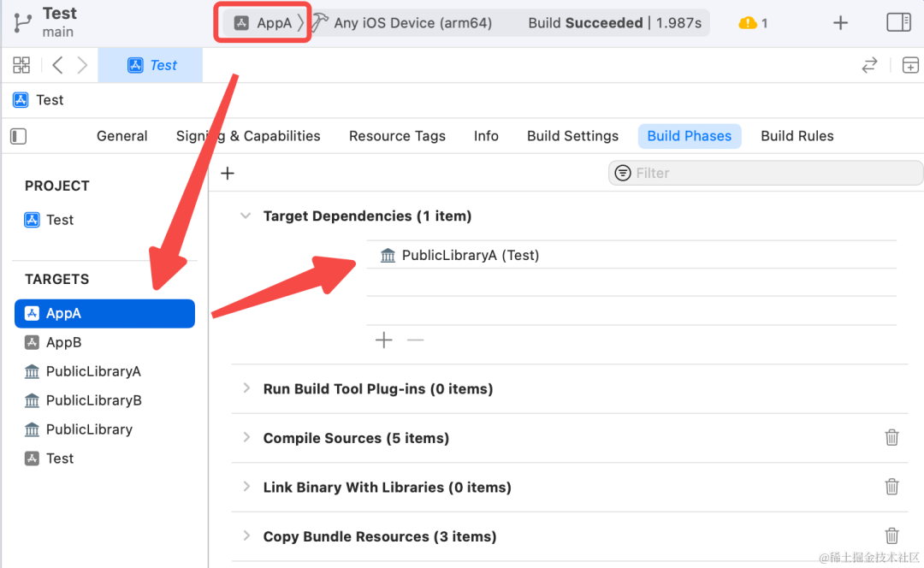This screenshot has width=924, height=568.
Task: Click the Compile Sources (5 items) header
Action: tap(356, 438)
